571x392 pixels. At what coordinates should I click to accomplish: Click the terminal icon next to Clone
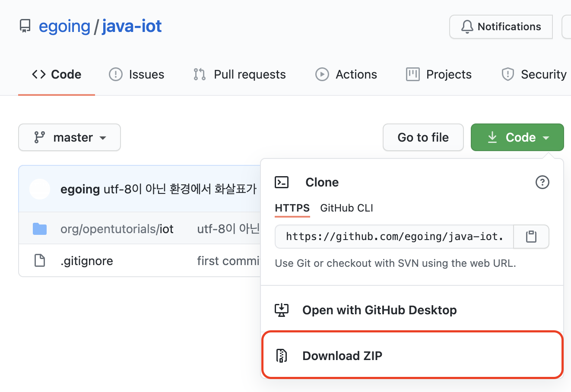coord(282,182)
